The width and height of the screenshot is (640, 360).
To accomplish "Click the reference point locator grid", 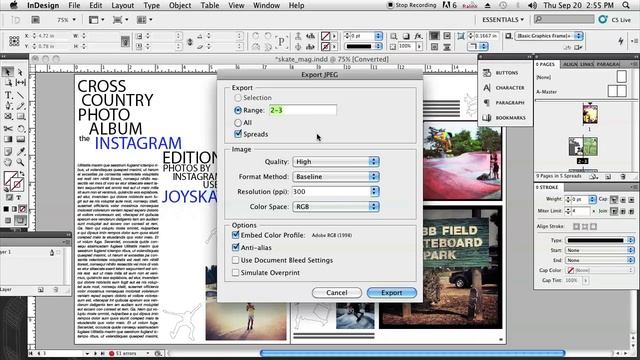I will 14,41.
